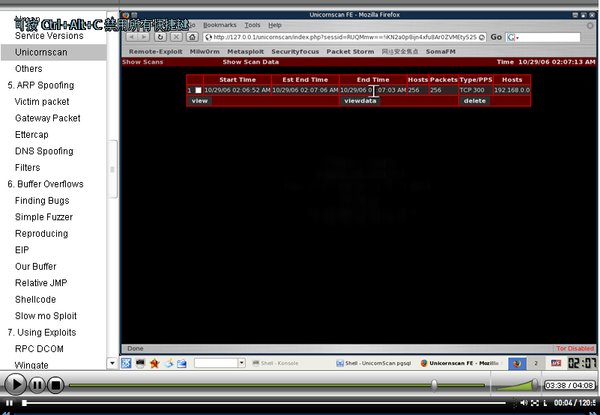The height and width of the screenshot is (415, 600).
Task: Select Simple Fuzzer in the sidebar
Action: tap(44, 217)
